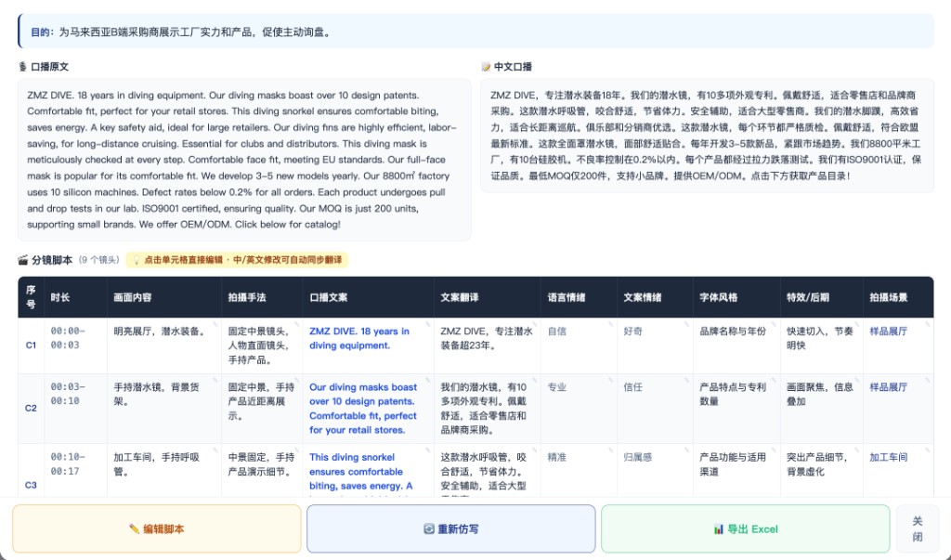Click the 精准 tone cell
The width and height of the screenshot is (951, 560).
(579, 471)
